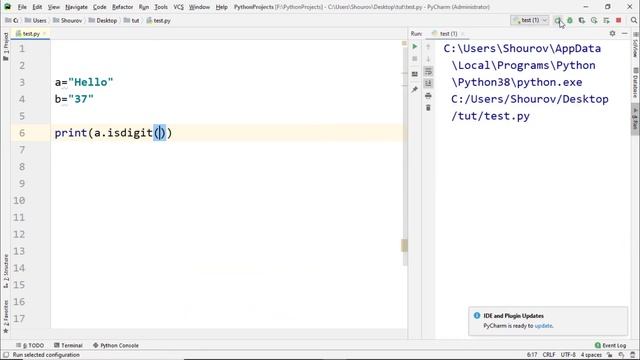Image resolution: width=640 pixels, height=360 pixels.
Task: Clear the console with the trash icon
Action: [428, 108]
